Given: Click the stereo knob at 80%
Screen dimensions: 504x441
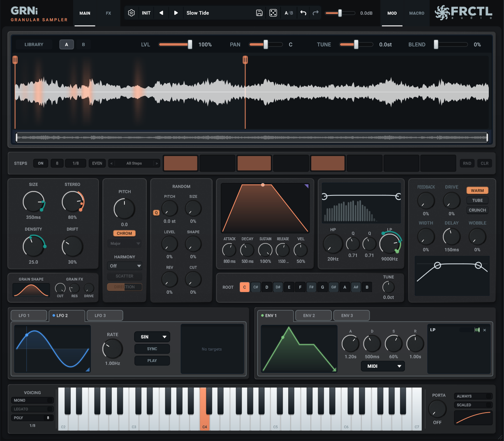Looking at the screenshot, I should click(x=72, y=202).
